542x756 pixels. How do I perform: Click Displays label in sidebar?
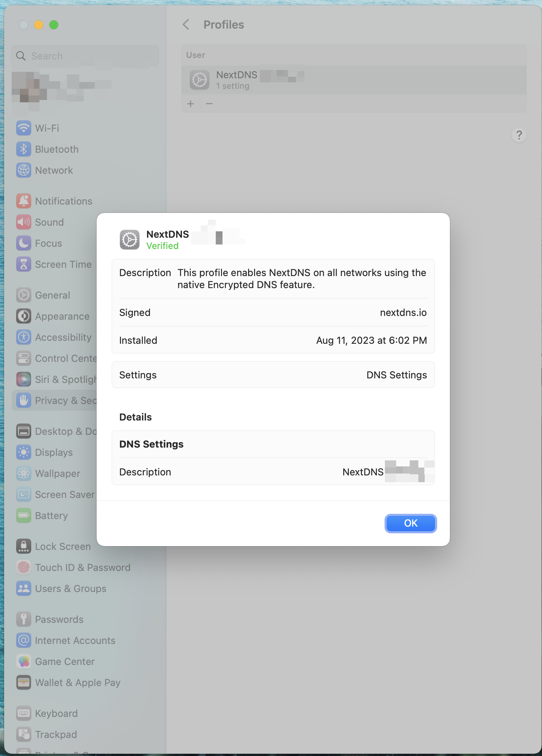pyautogui.click(x=54, y=452)
